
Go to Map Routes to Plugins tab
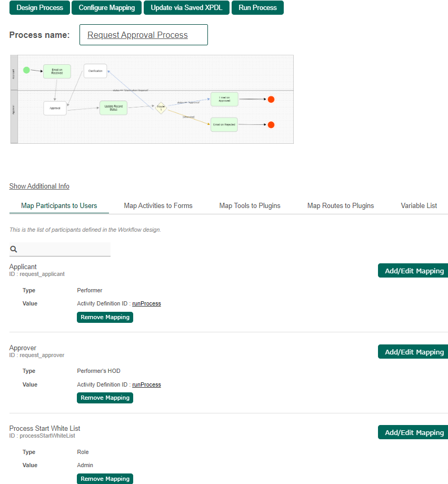(340, 206)
